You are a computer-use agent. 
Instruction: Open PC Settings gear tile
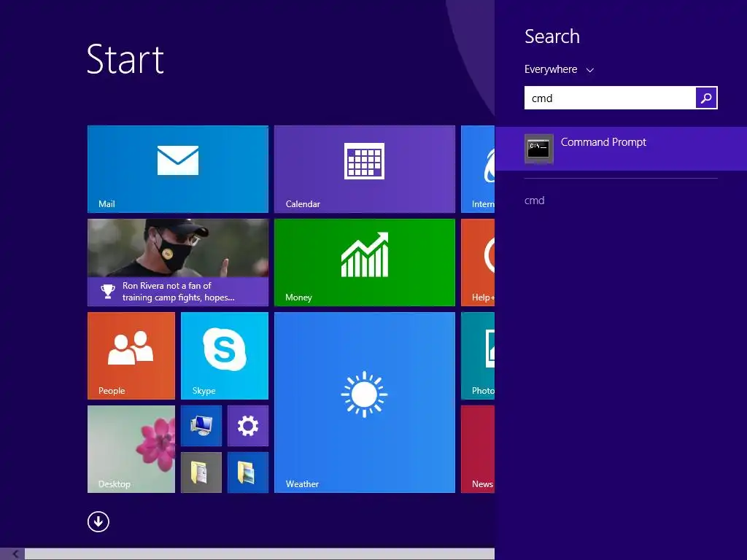click(248, 426)
